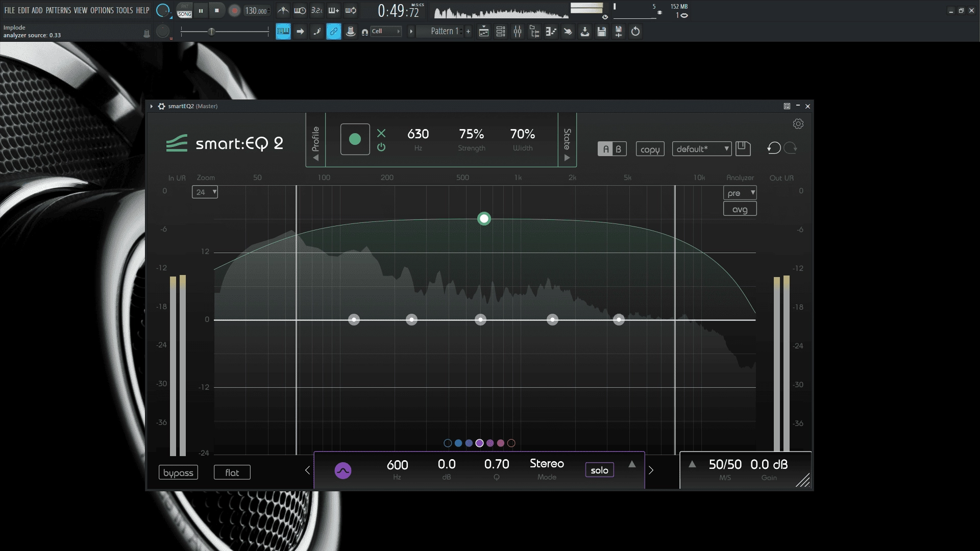Toggle the metronome icon
Image resolution: width=980 pixels, height=551 pixels.
[283, 10]
